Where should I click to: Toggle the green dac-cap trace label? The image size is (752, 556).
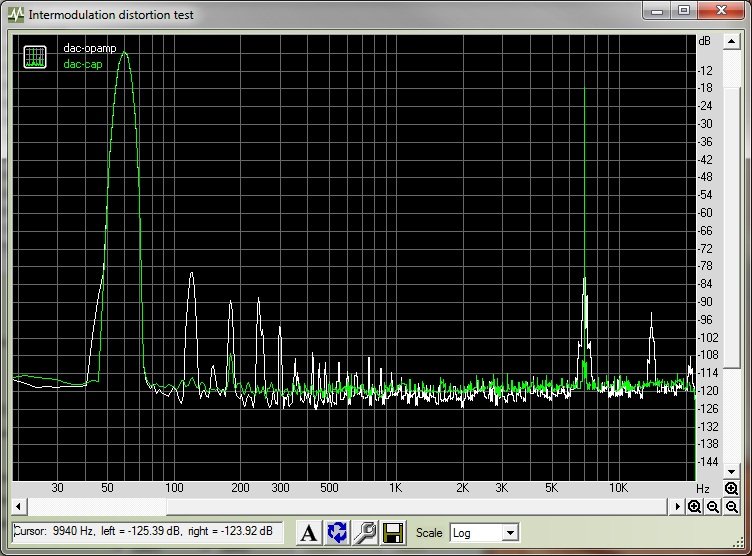click(81, 64)
